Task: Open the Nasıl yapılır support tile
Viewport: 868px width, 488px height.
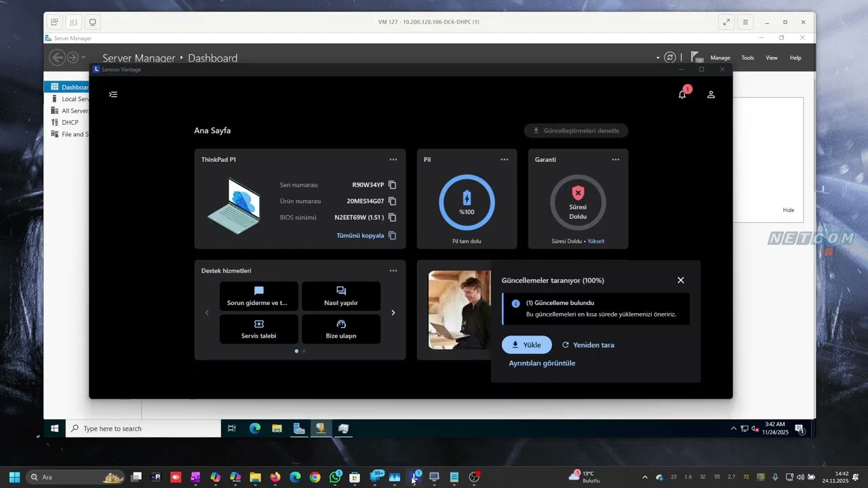Action: click(x=340, y=296)
